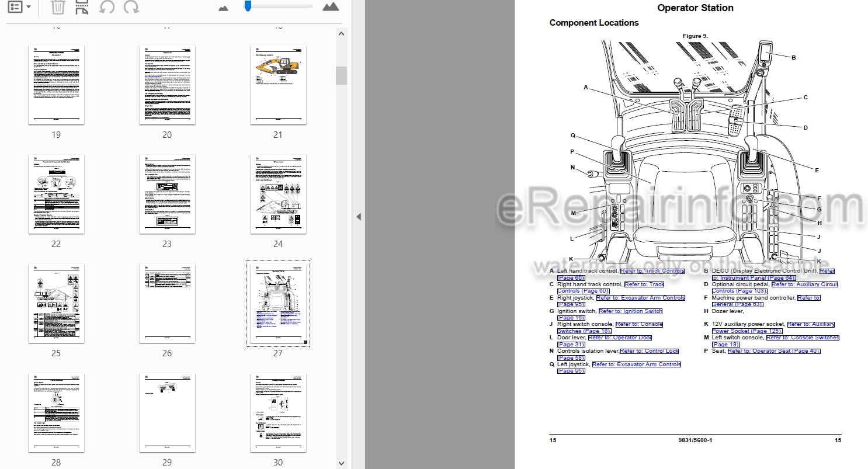Viewport: 868px width, 469px height.
Task: Click the 'Dozer lever,' entry text
Action: click(x=728, y=311)
